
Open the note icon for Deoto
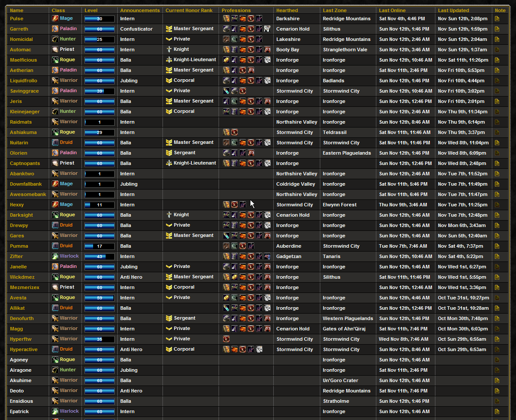pos(497,391)
